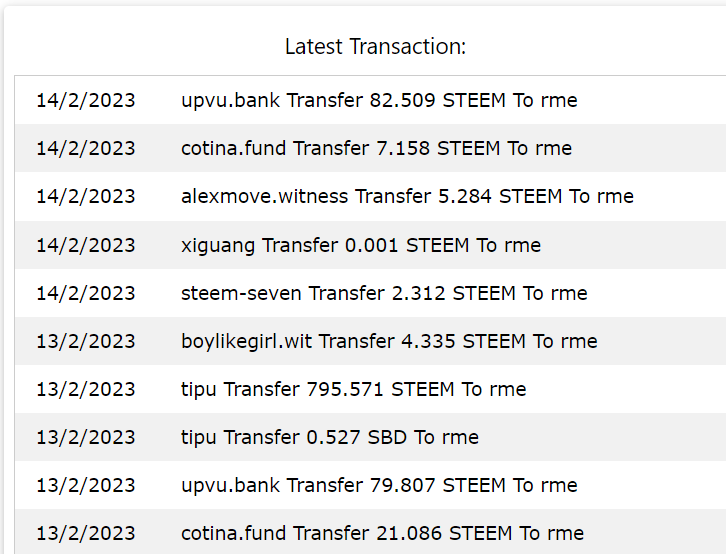Click boylikegirl.wit 4.335 STEEM transfer row
Image resolution: width=726 pixels, height=554 pixels.
[x=370, y=341]
